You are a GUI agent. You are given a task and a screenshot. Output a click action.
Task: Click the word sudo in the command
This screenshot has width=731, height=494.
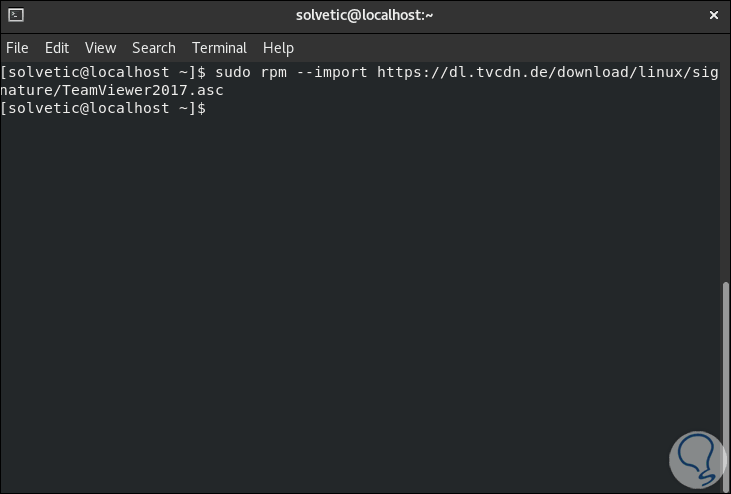[x=231, y=72]
